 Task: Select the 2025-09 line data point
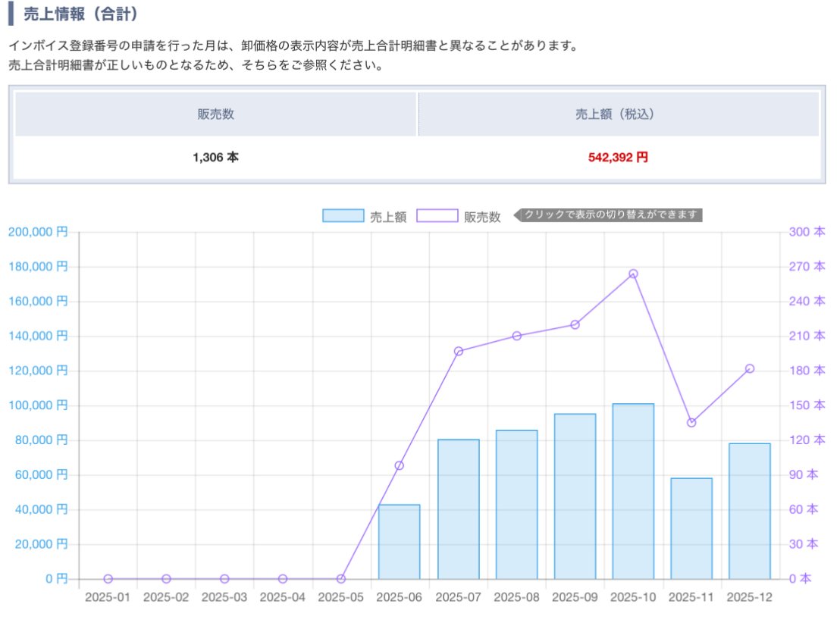pyautogui.click(x=575, y=324)
